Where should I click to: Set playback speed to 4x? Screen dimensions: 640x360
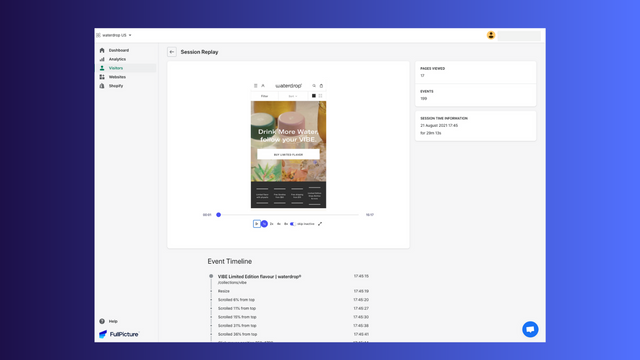(279, 224)
